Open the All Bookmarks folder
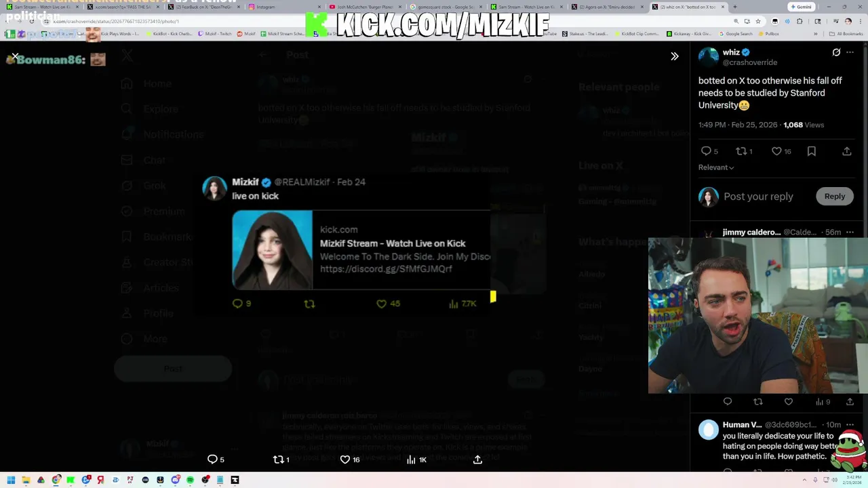This screenshot has width=868, height=488. point(847,33)
